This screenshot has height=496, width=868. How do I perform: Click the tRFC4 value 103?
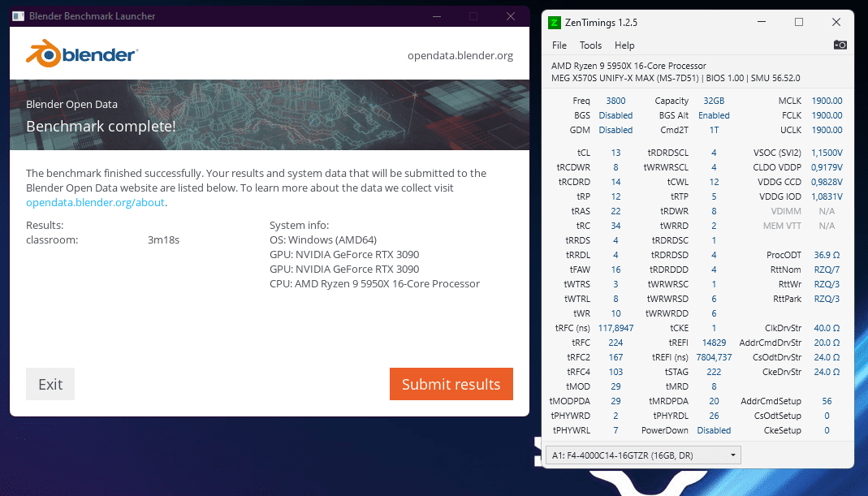[615, 372]
